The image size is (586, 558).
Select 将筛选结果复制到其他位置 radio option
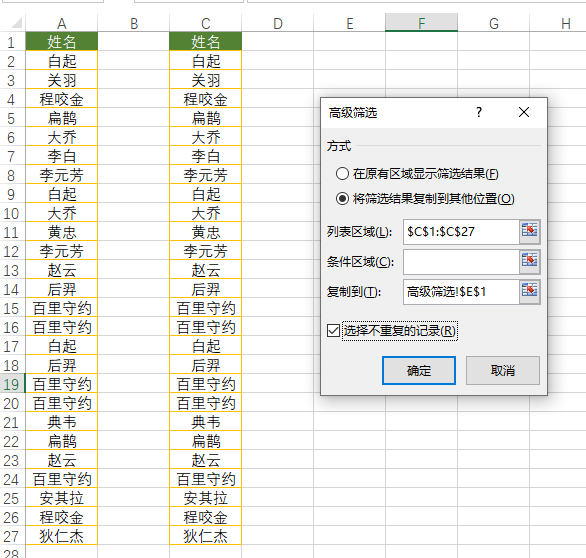click(x=342, y=198)
